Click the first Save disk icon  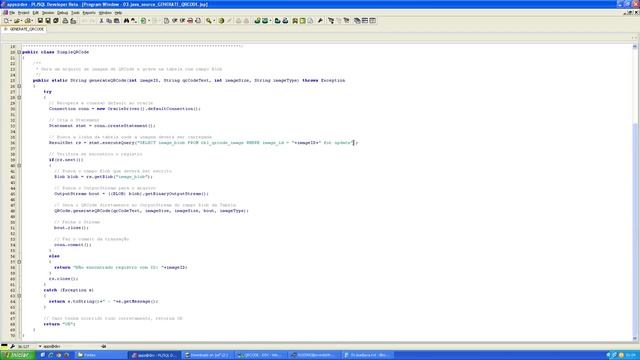coord(40,20)
